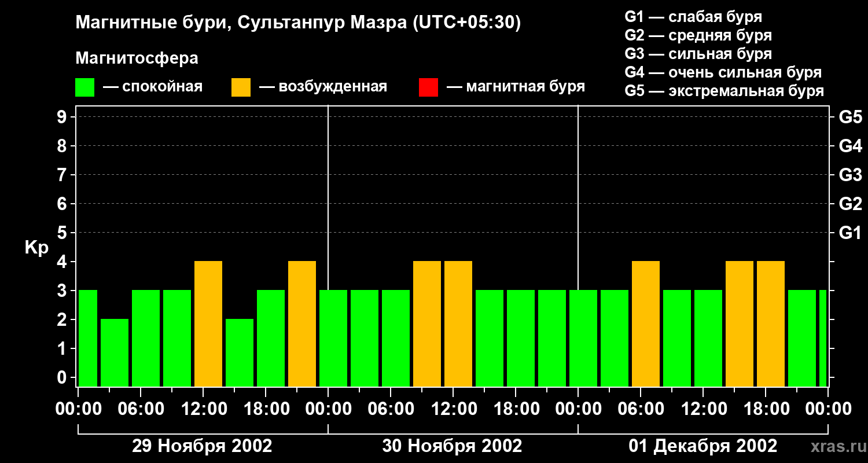Click the '18:00' time label for 29 November
Image resolution: width=868 pixels, height=463 pixels.
[266, 409]
